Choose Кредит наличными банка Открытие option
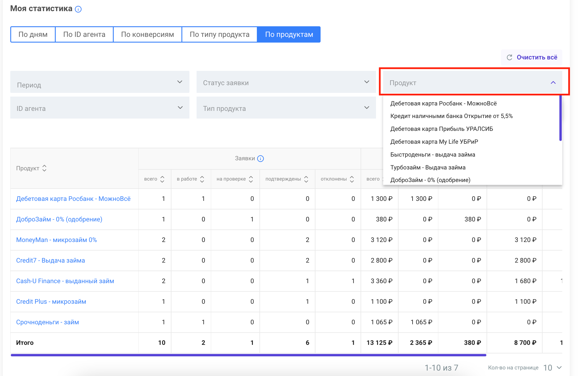 pos(451,116)
